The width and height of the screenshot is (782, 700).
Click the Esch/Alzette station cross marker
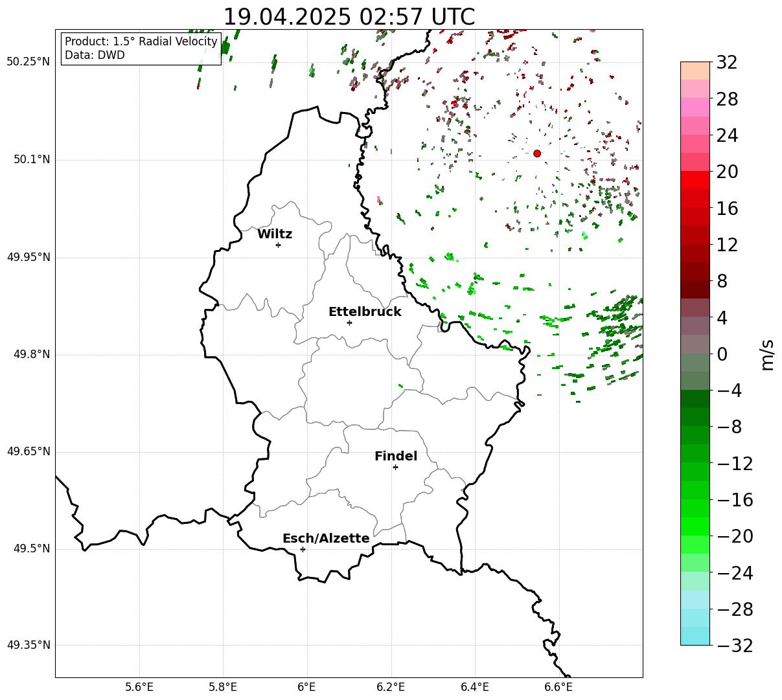point(303,549)
